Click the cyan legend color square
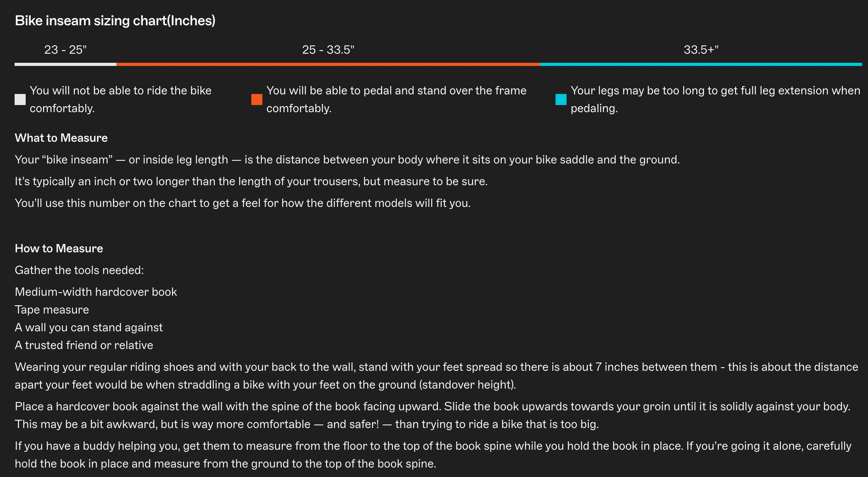 coord(561,100)
